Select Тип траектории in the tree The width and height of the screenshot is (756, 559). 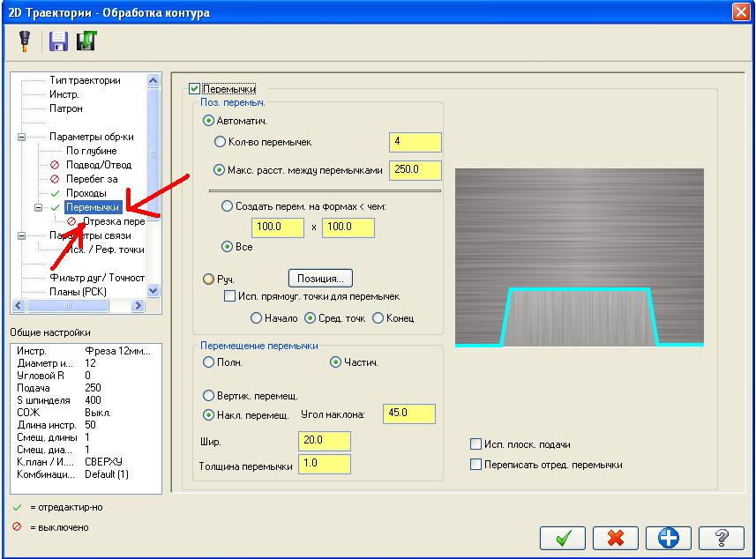(x=85, y=80)
